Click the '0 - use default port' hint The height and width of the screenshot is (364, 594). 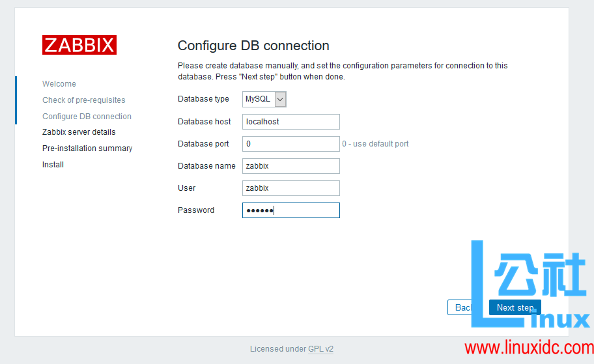375,144
